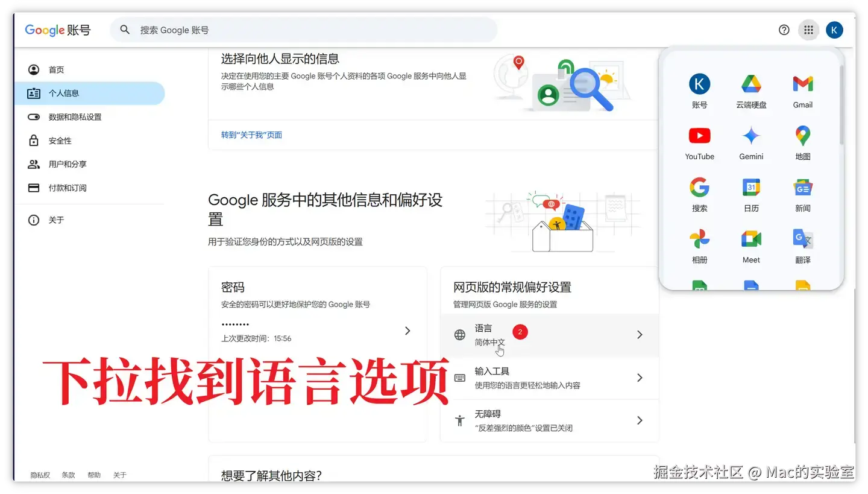Open 地图 from the apps panel

coord(802,143)
